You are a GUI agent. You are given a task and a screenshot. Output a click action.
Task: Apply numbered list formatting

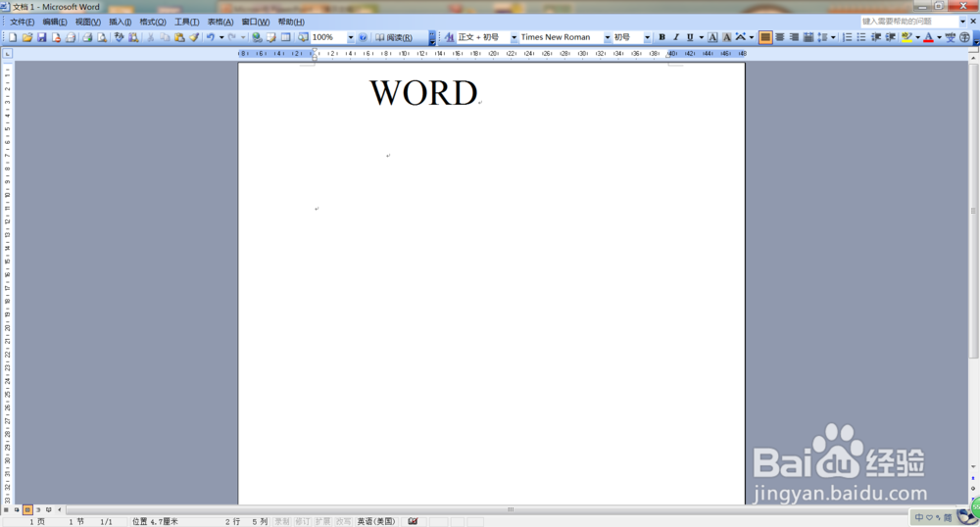click(x=847, y=37)
